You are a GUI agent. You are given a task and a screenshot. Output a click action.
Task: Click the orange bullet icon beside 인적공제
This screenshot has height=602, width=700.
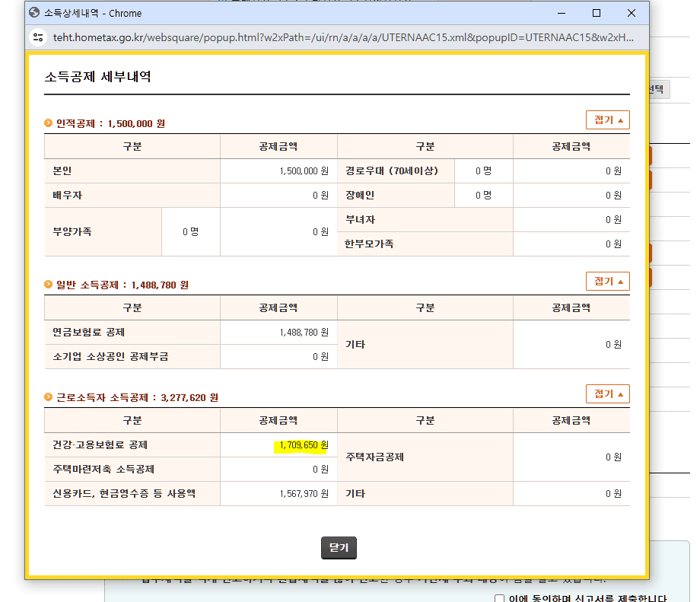pyautogui.click(x=49, y=123)
